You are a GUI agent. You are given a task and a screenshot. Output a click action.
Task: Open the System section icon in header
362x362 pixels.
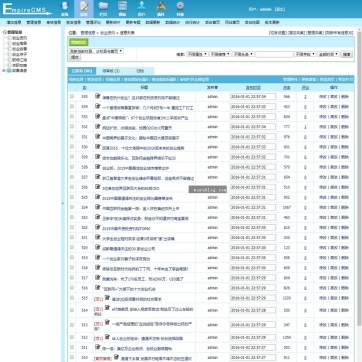(x=65, y=8)
